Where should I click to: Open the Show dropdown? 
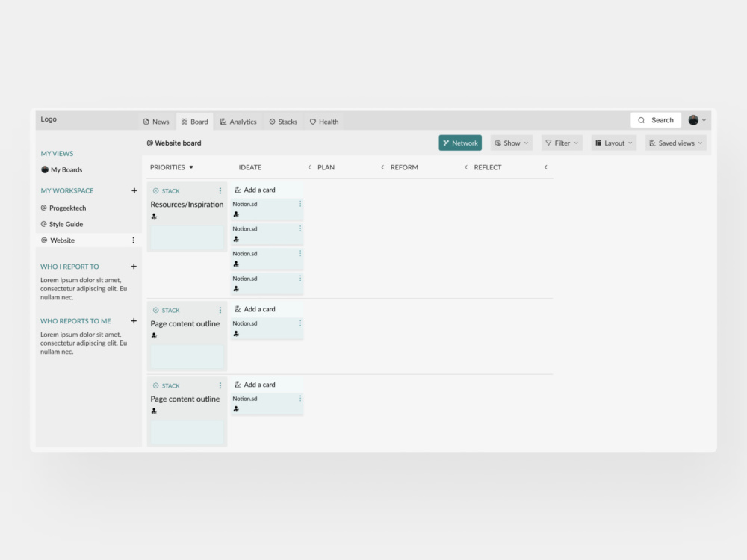pos(511,143)
